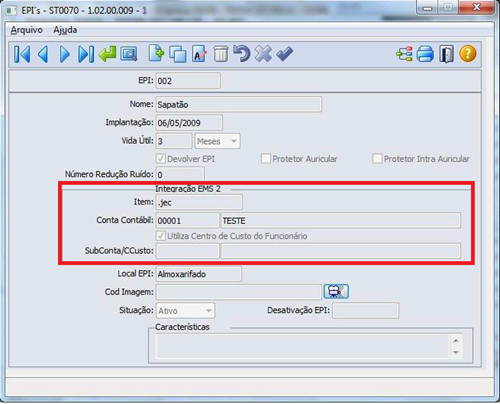The width and height of the screenshot is (500, 404).
Task: Go to the next record arrow
Action: (x=64, y=54)
